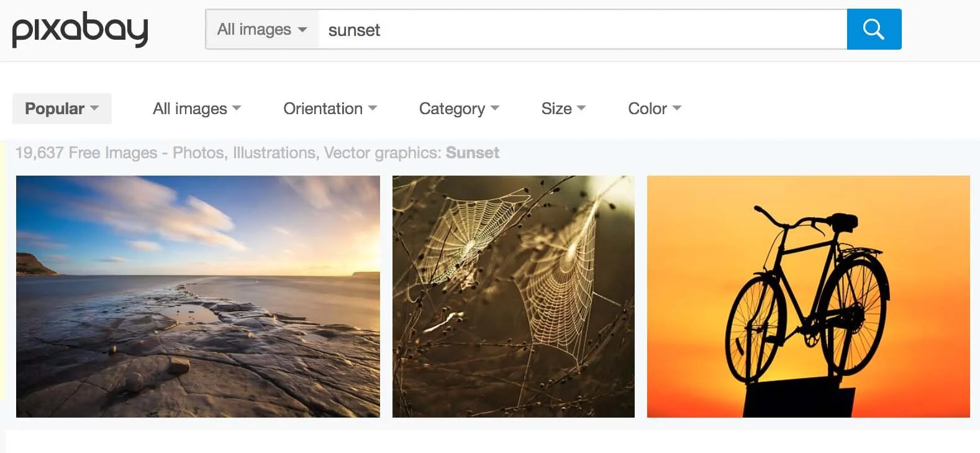Open the Category filter menu
The height and width of the screenshot is (453, 980).
coord(460,109)
